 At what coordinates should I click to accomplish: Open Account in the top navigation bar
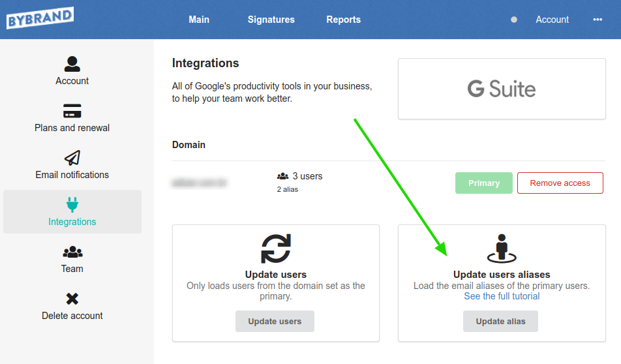(x=552, y=20)
